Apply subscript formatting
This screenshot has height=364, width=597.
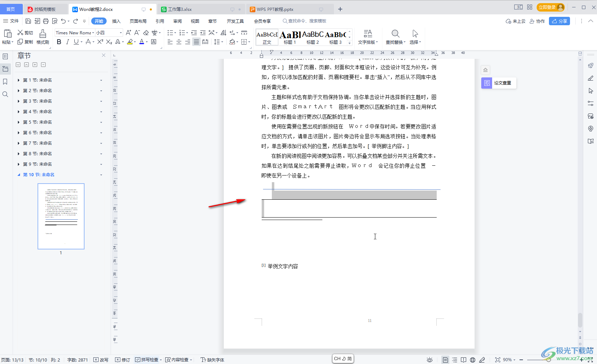(109, 42)
